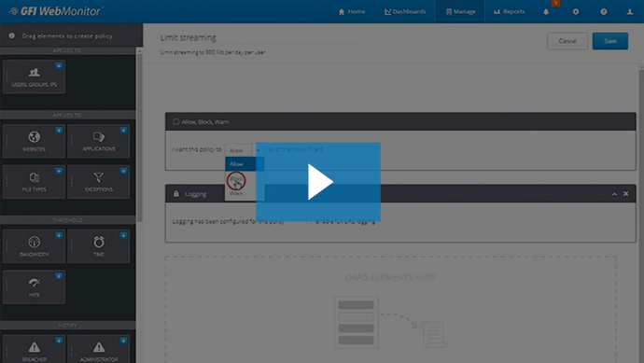Select the Users, Groups, IPs tile
This screenshot has width=644, height=363.
point(35,77)
